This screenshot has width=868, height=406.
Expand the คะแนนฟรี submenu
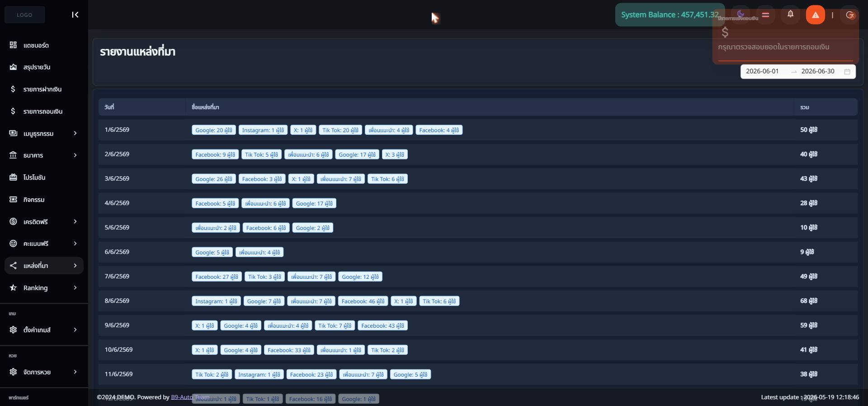(x=75, y=244)
